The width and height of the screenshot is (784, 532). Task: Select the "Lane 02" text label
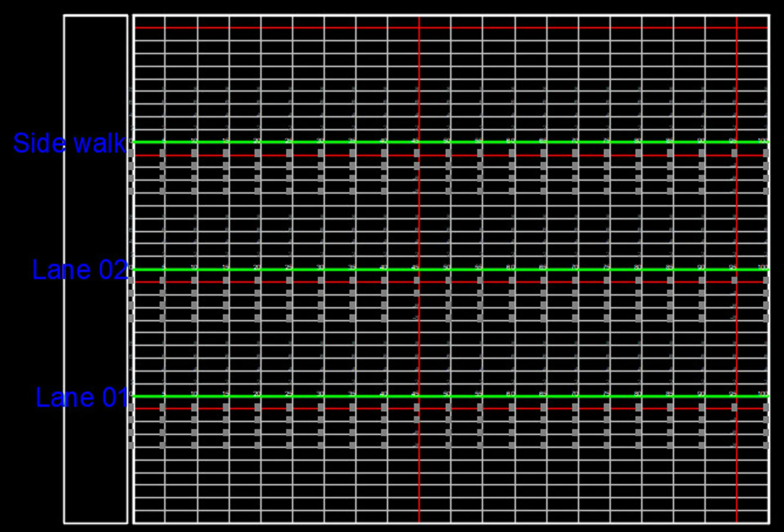pos(80,270)
